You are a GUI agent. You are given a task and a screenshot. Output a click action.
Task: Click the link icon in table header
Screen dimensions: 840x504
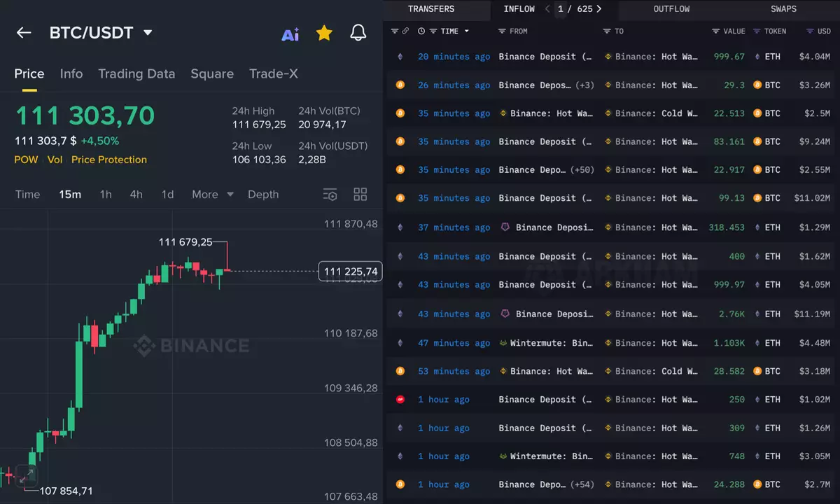tap(405, 31)
